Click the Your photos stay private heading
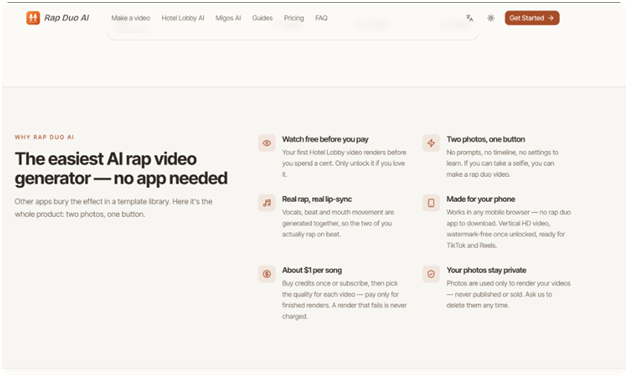Screen dimensions: 628x377 pyautogui.click(x=486, y=270)
